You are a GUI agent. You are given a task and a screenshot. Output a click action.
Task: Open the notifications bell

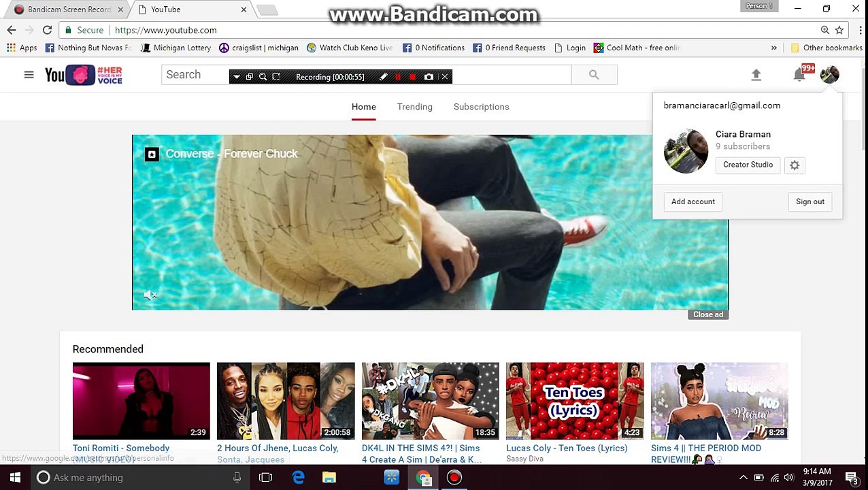[799, 75]
